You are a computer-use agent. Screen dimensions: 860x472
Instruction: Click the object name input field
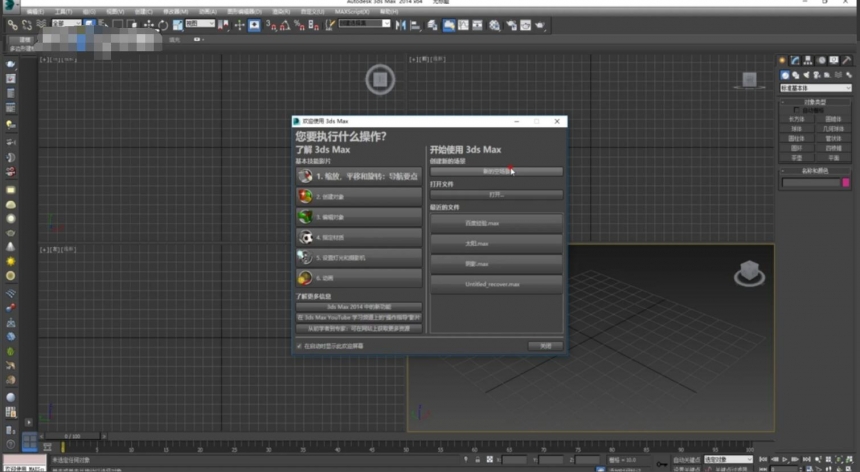(x=811, y=183)
